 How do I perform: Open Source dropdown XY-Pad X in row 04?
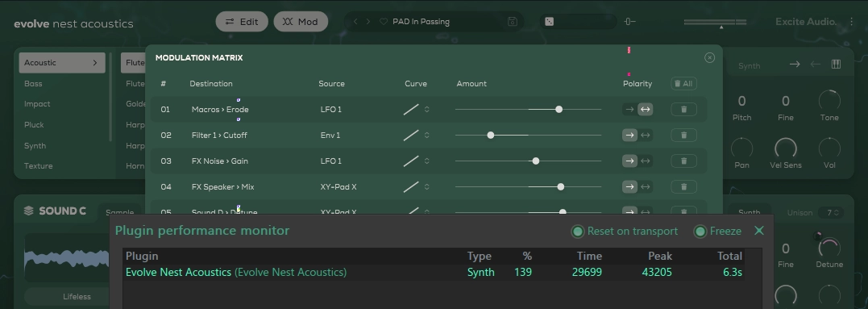[x=338, y=186]
